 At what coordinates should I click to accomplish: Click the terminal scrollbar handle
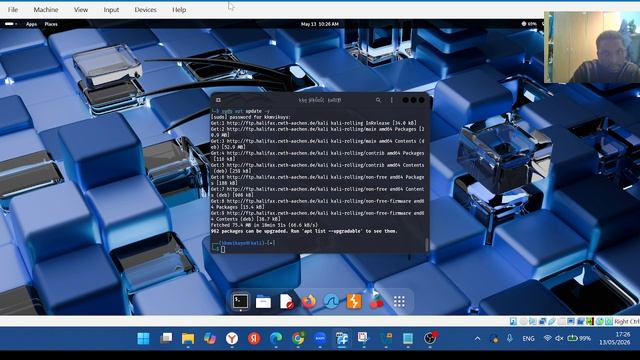[427, 244]
